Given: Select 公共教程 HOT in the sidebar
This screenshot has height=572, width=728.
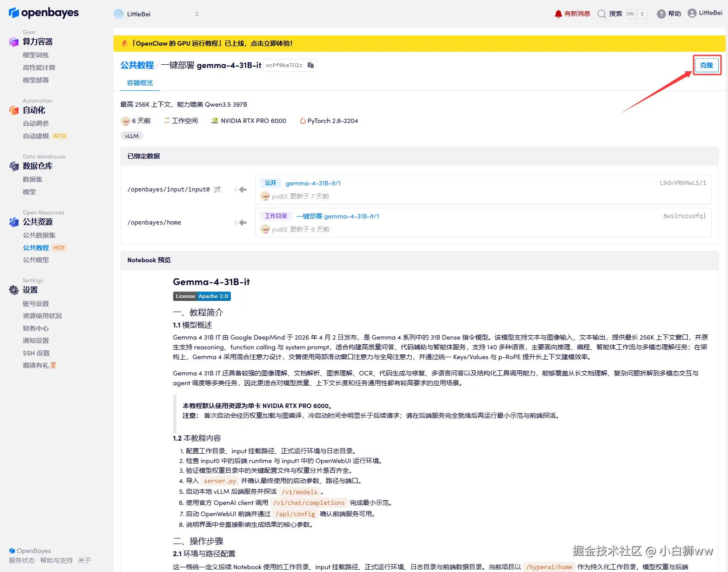Looking at the screenshot, I should [x=44, y=248].
